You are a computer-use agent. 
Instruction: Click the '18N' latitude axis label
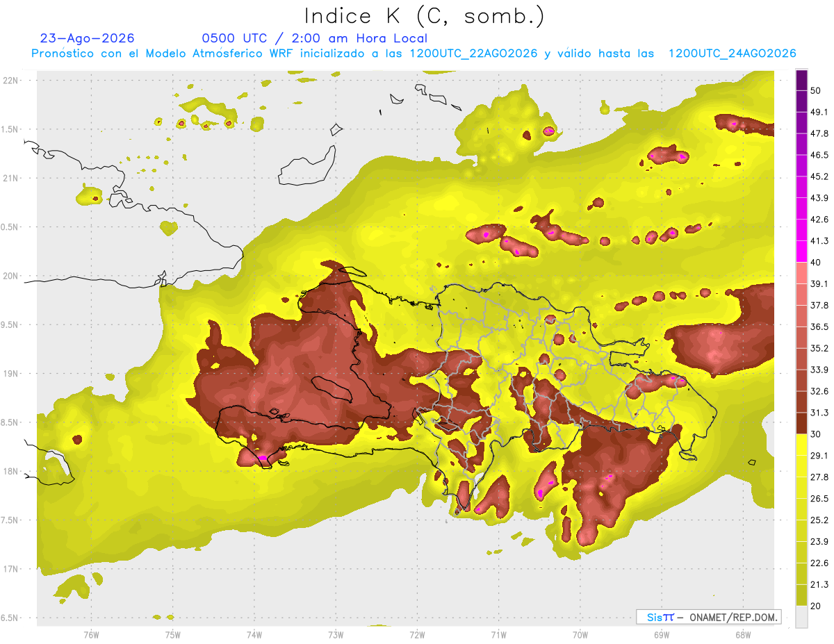[10, 471]
